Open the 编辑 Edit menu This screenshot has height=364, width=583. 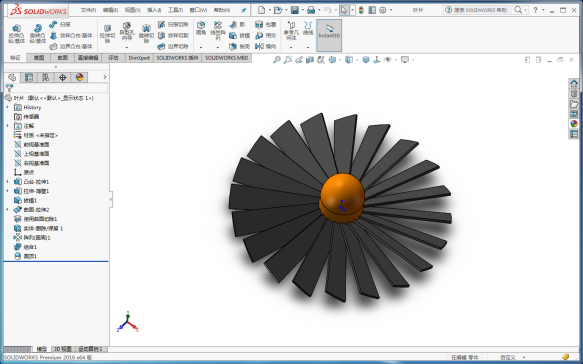(110, 10)
